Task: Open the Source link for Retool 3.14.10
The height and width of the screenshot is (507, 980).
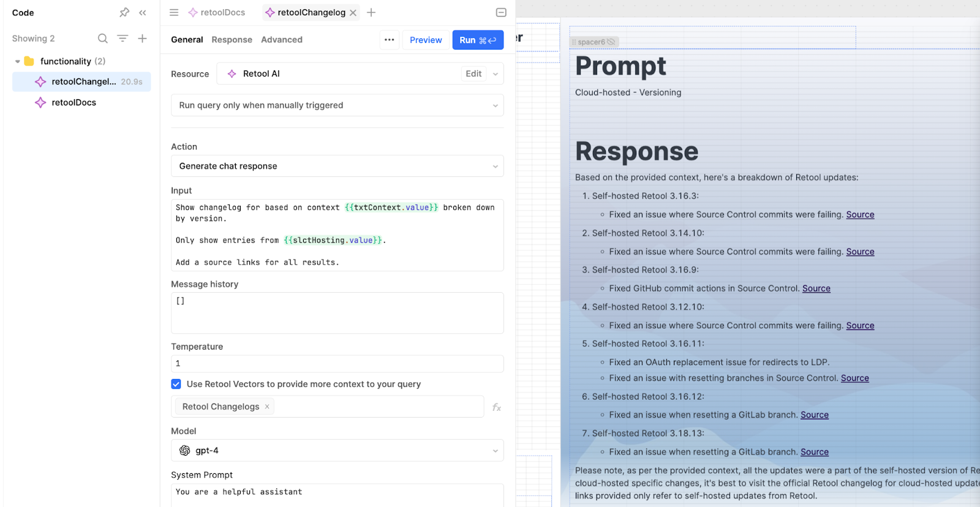Action: coord(860,252)
